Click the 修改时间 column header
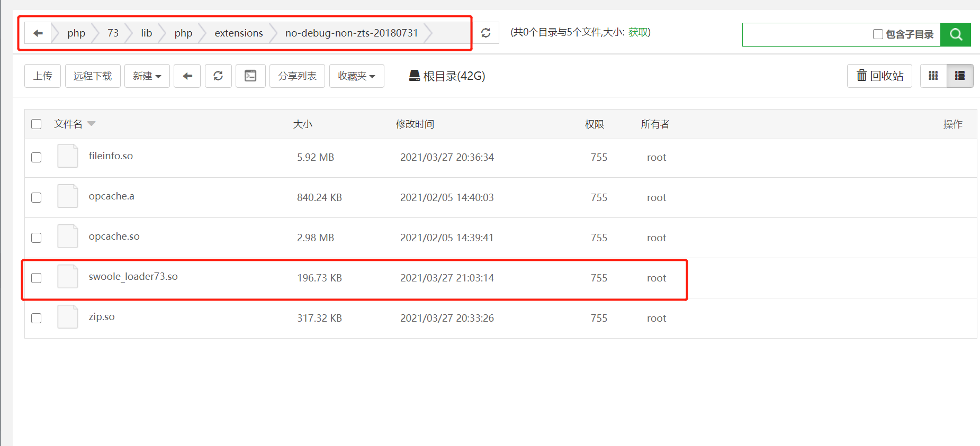Viewport: 980px width, 446px height. tap(415, 124)
